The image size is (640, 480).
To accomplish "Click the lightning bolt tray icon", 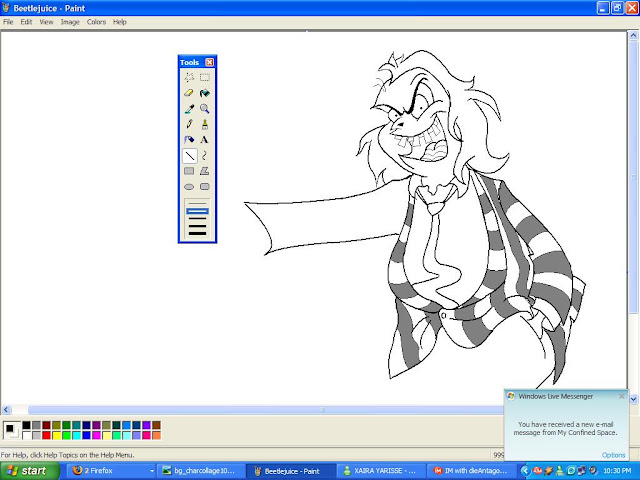I will tap(548, 471).
